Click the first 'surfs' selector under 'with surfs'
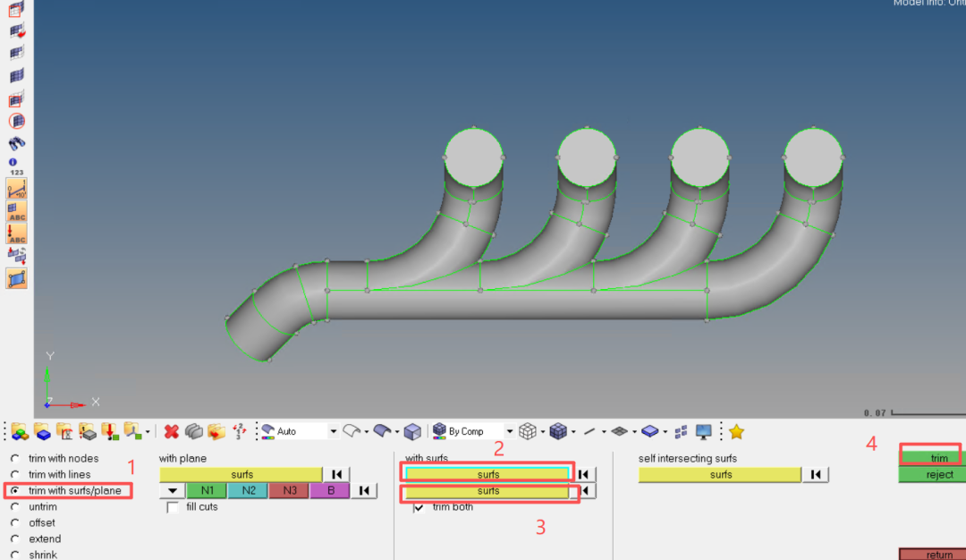The image size is (966, 560). [x=487, y=474]
